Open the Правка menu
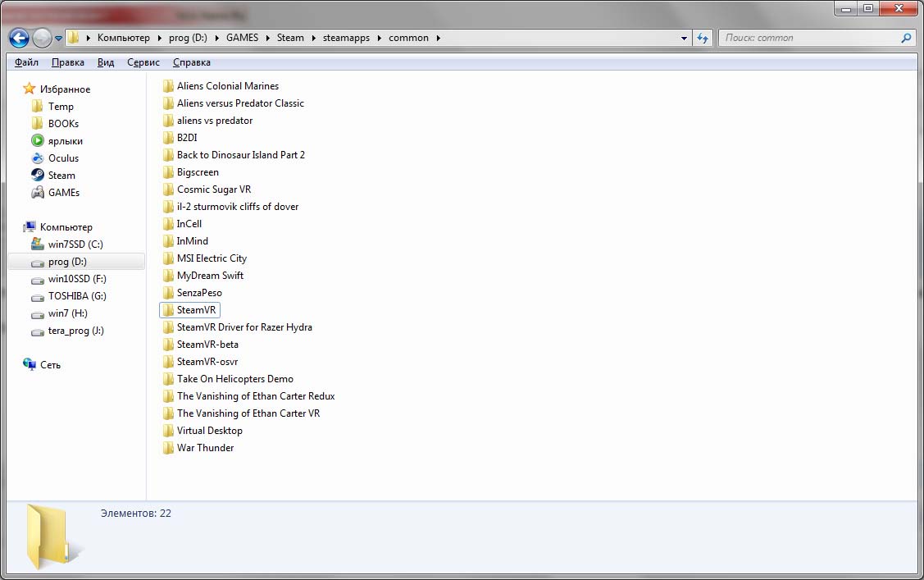This screenshot has width=924, height=580. point(68,62)
